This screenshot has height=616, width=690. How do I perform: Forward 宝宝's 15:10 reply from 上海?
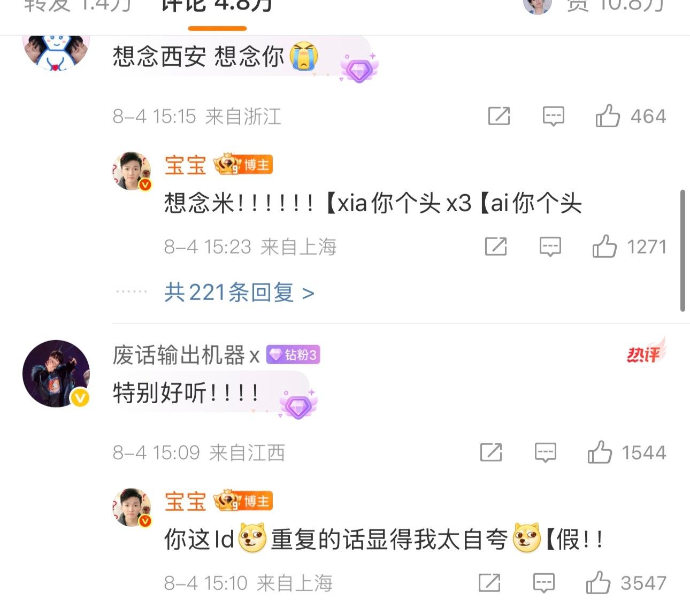pyautogui.click(x=489, y=583)
